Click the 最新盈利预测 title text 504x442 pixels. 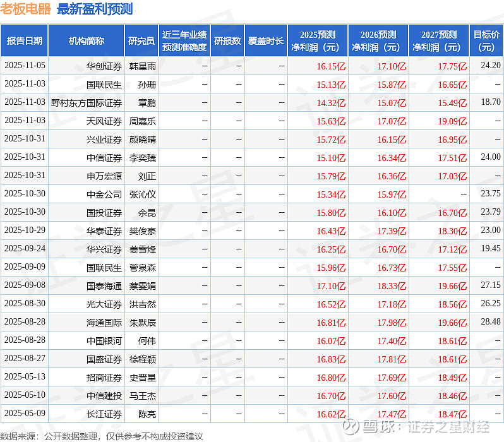pyautogui.click(x=95, y=9)
